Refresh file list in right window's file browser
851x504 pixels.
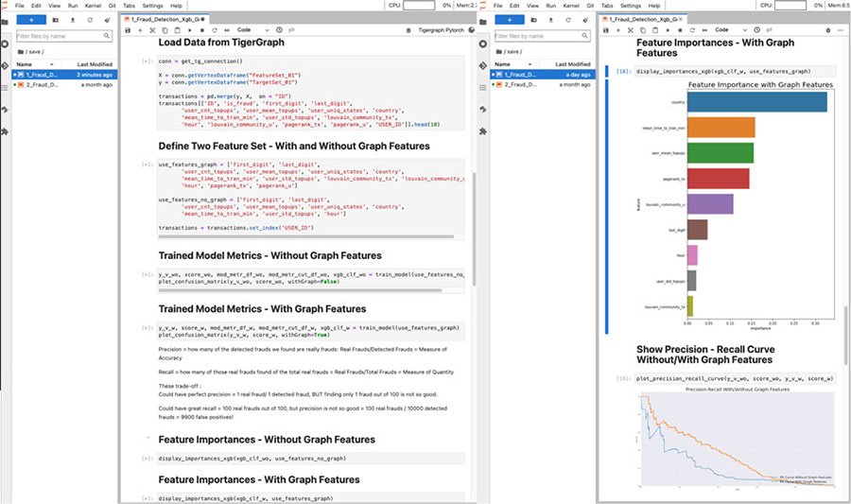(x=570, y=19)
